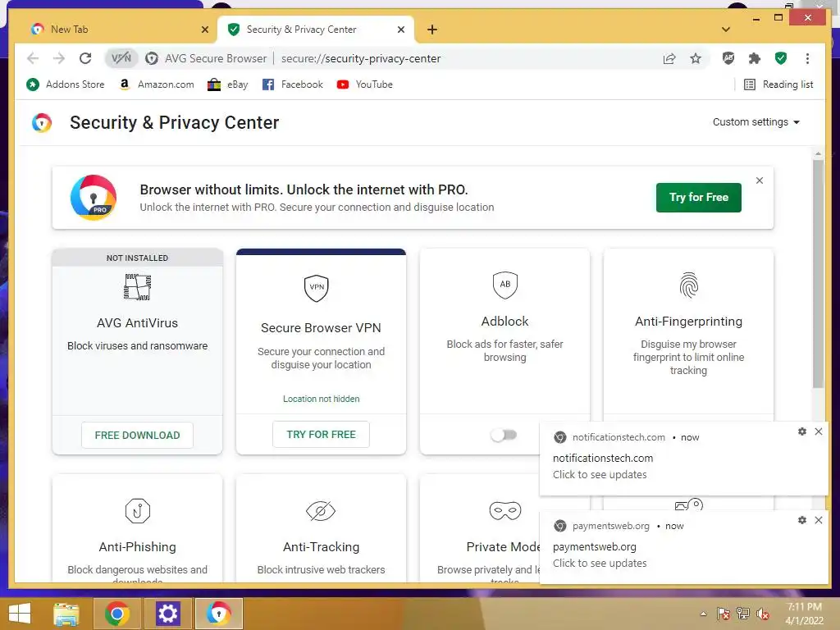
Task: Click the share page icon in the address bar
Action: click(x=669, y=58)
